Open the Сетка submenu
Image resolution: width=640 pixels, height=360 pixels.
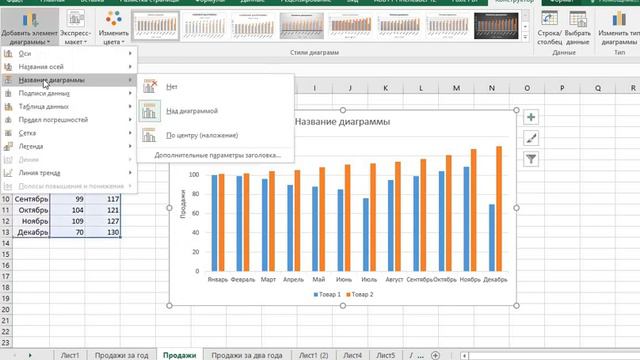69,133
